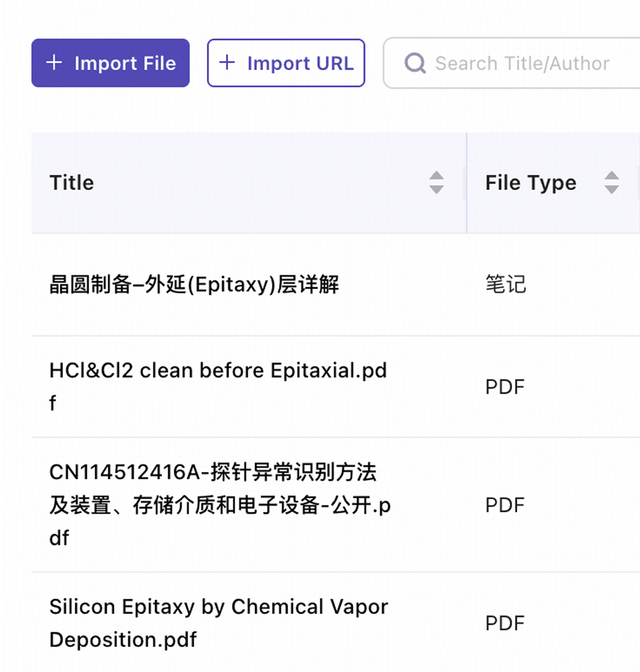
Task: Click the plus icon on Import URL
Action: click(227, 63)
